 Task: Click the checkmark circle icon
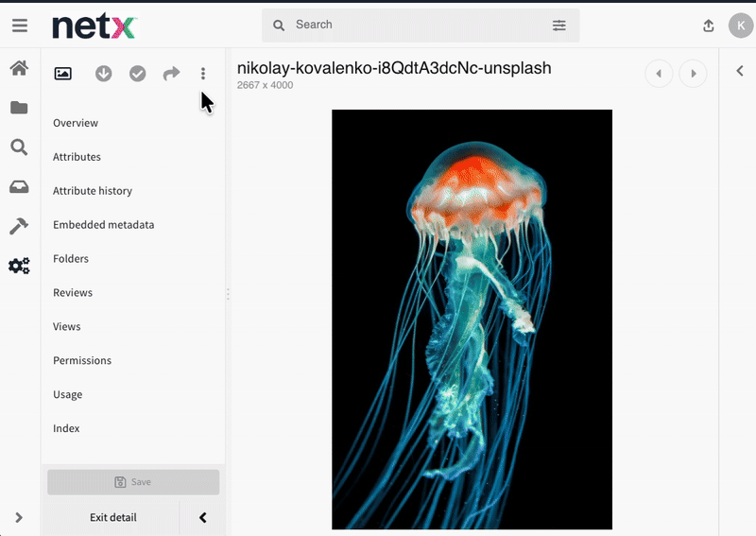click(x=138, y=74)
